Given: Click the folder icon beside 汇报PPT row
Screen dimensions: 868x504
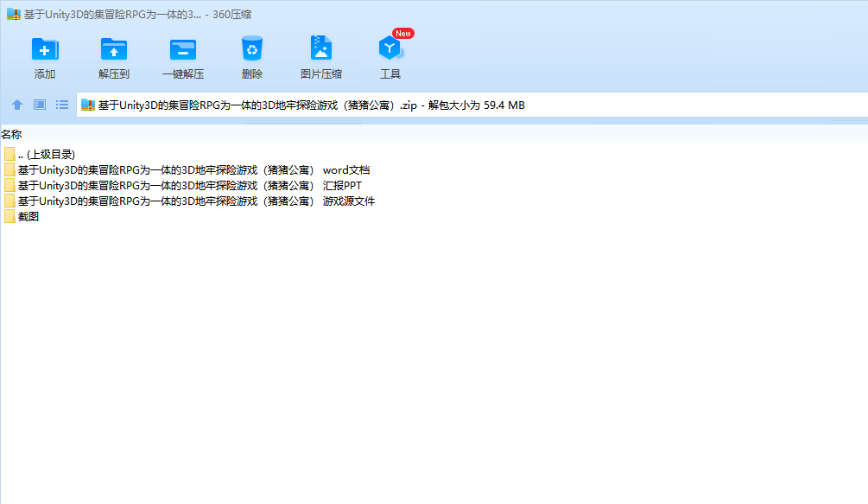Looking at the screenshot, I should 10,186.
